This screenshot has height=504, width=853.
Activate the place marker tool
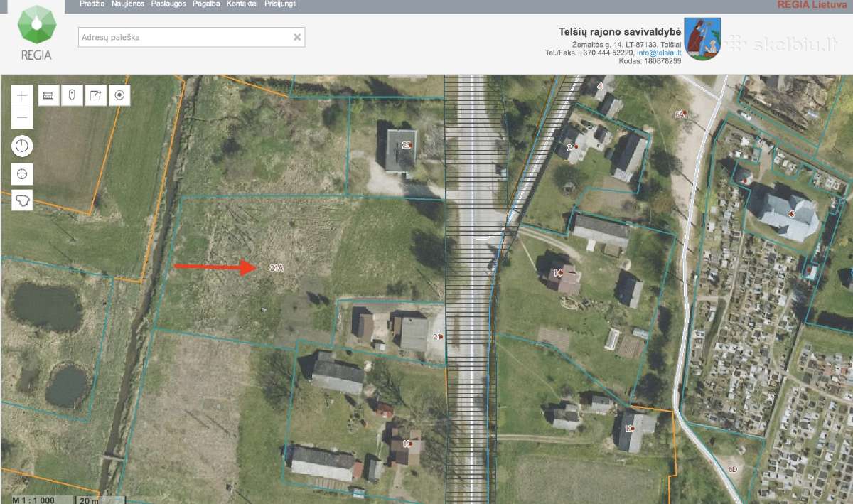[72, 95]
